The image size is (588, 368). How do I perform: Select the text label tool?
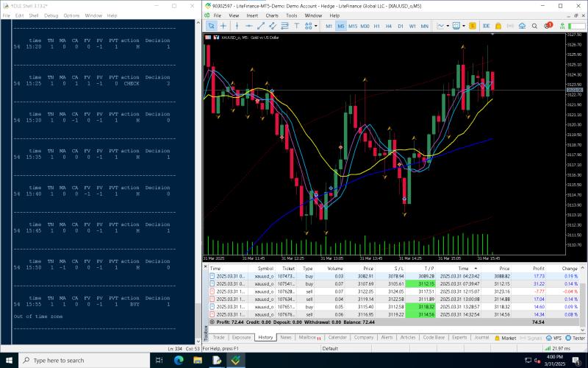(297, 26)
